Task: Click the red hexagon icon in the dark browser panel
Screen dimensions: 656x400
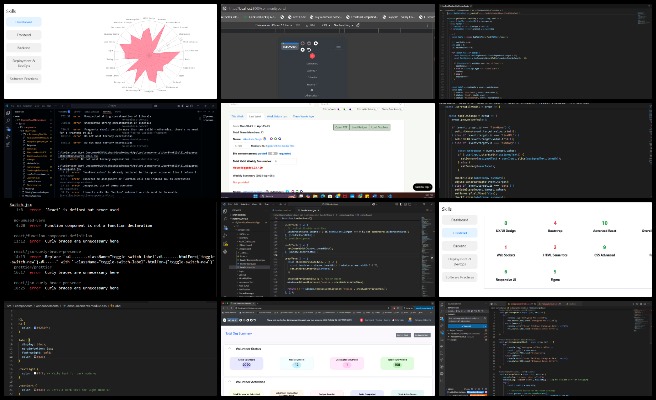Action: (312, 56)
